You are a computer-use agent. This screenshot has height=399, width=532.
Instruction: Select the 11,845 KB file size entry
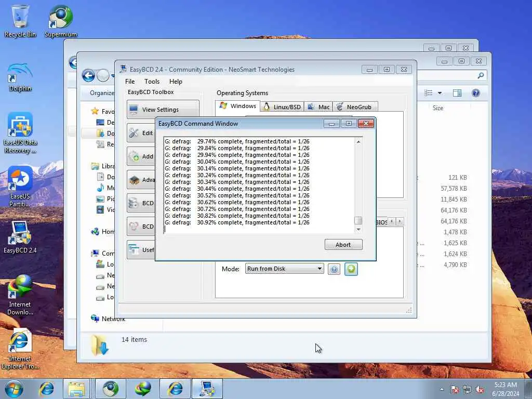[x=454, y=199]
